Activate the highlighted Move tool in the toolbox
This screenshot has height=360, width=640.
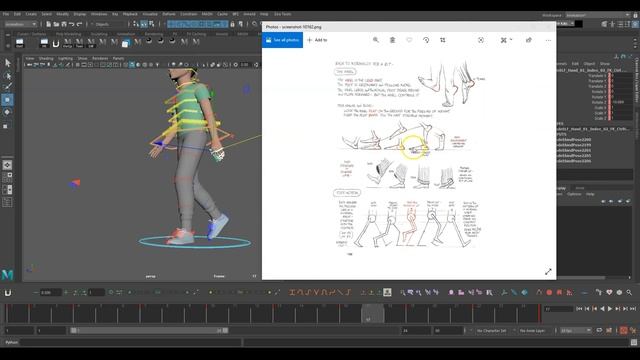coord(7,100)
